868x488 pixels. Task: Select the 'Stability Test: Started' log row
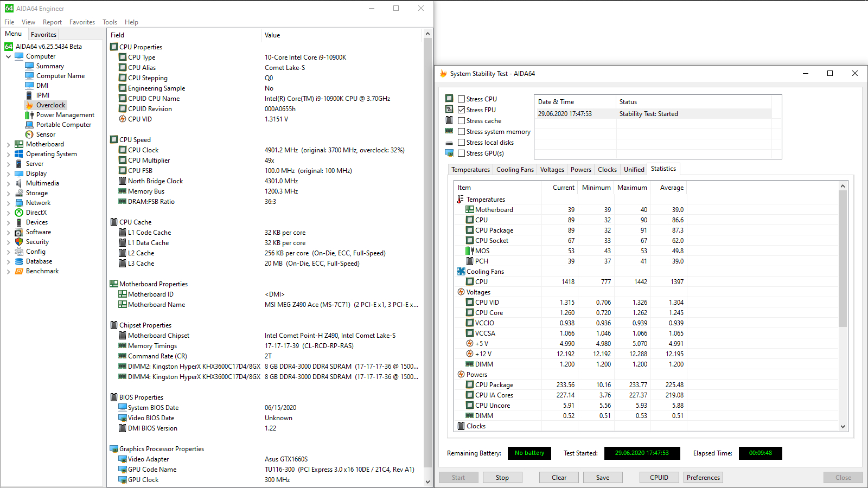coord(653,114)
